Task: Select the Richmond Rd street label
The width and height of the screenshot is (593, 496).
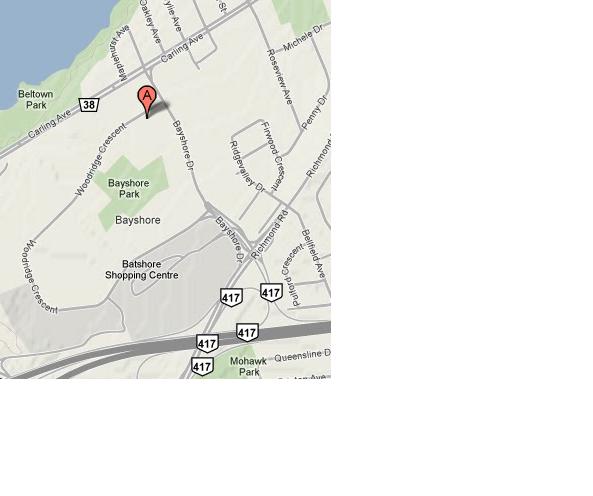Action: pyautogui.click(x=269, y=236)
